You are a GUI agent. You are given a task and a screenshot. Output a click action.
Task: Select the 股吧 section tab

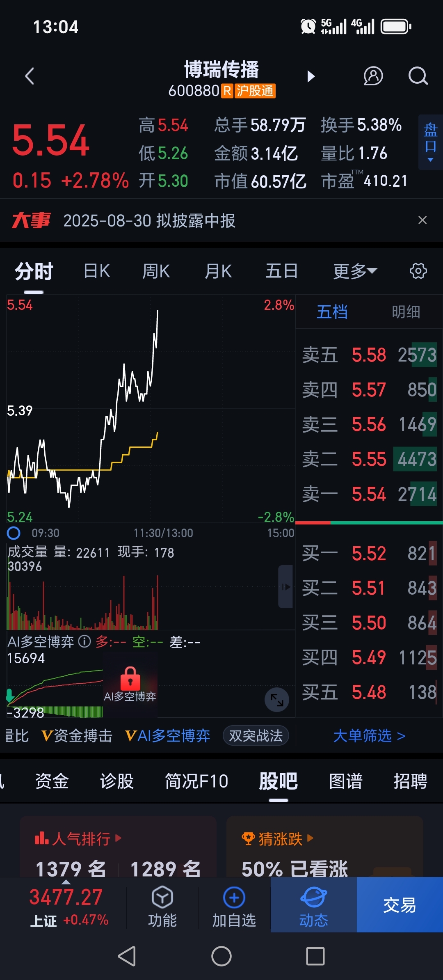(x=279, y=781)
